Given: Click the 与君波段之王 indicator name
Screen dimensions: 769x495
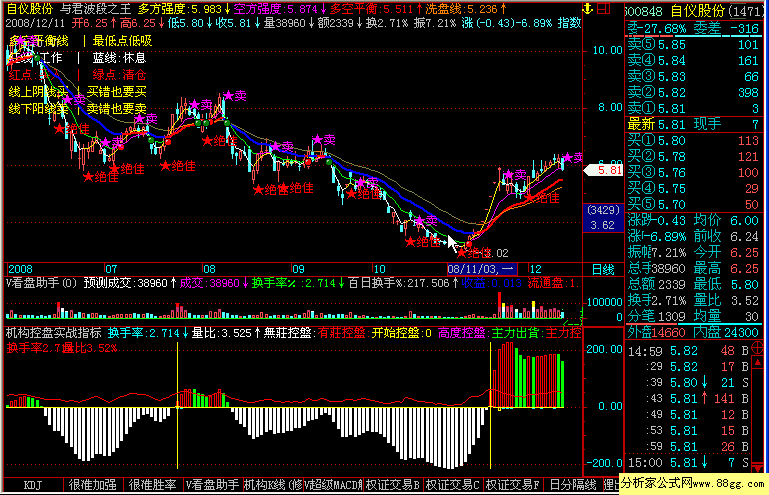Looking at the screenshot, I should (x=96, y=9).
